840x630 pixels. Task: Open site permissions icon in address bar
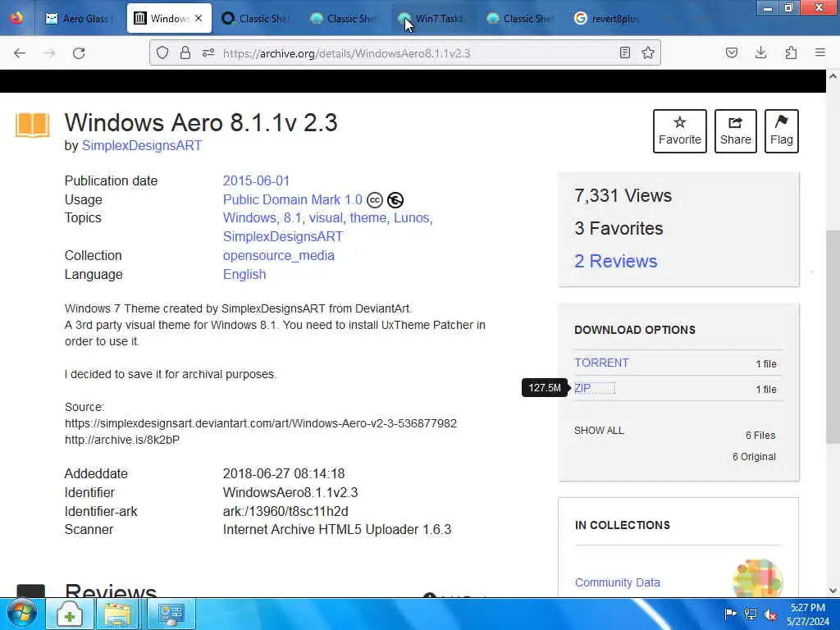point(208,52)
